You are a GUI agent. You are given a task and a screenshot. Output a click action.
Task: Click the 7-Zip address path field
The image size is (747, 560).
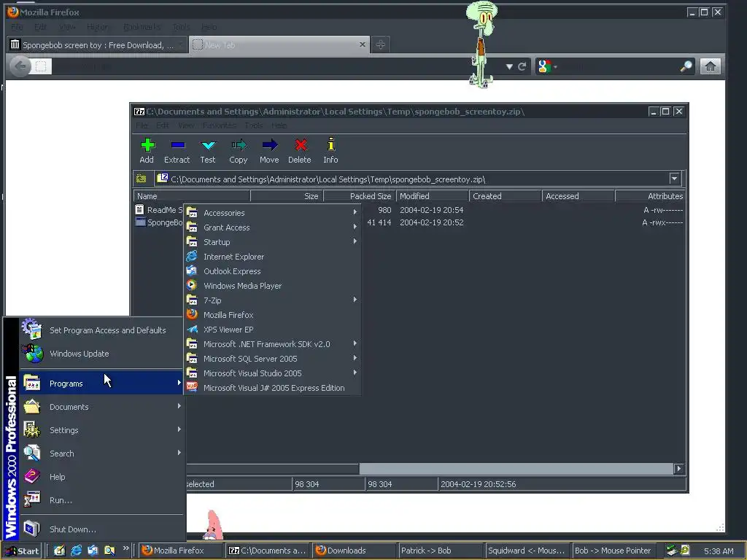click(x=412, y=179)
